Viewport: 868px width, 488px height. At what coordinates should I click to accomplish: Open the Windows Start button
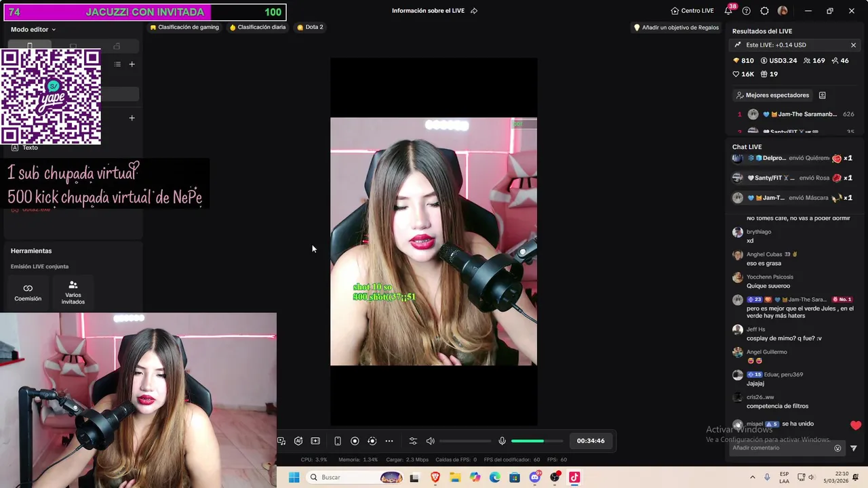click(294, 477)
